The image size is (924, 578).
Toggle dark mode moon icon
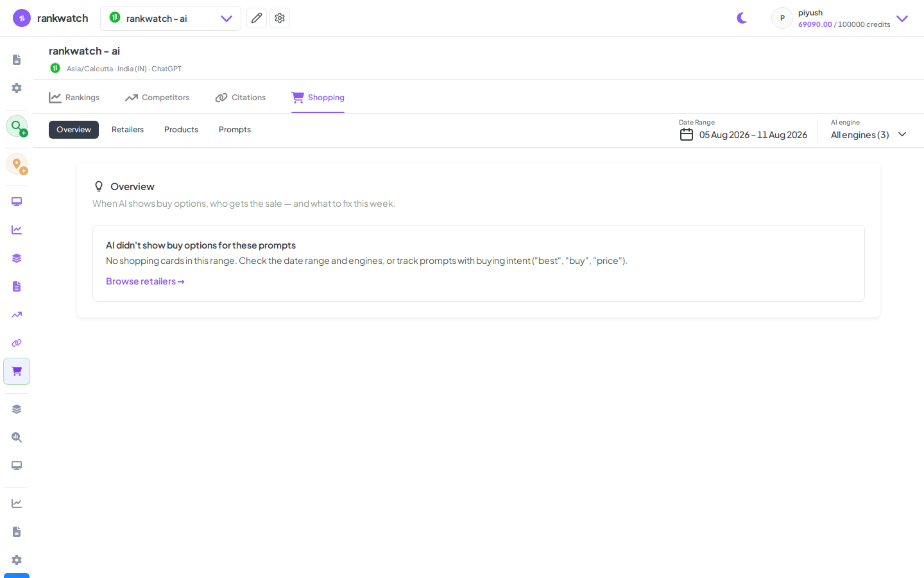(x=742, y=18)
